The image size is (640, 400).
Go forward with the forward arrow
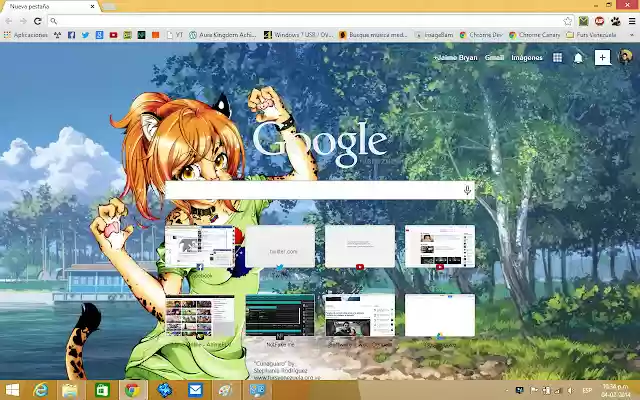[23, 21]
